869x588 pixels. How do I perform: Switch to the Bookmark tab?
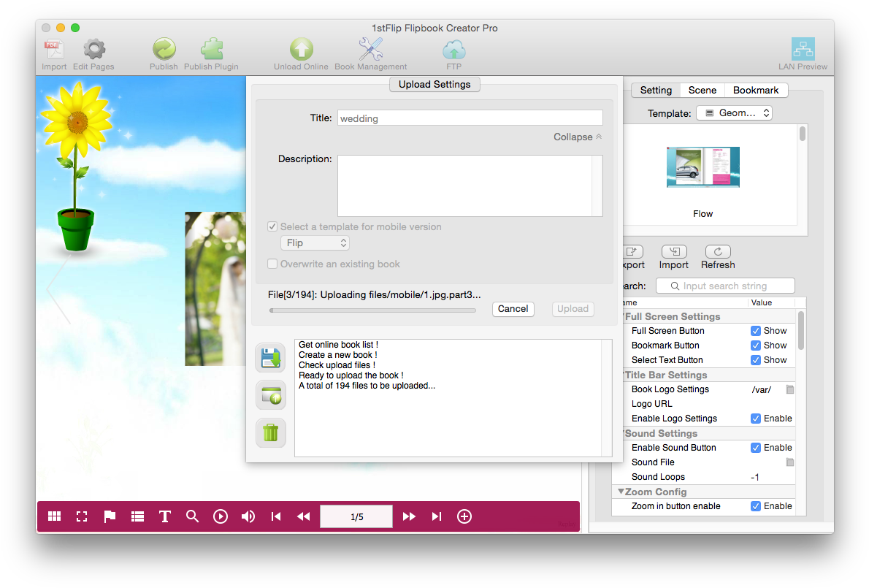click(x=755, y=91)
